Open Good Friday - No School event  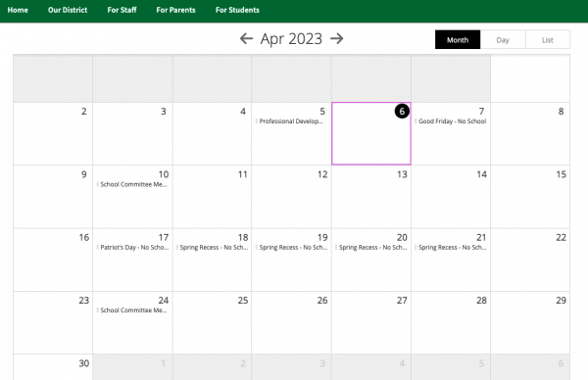[x=451, y=121]
